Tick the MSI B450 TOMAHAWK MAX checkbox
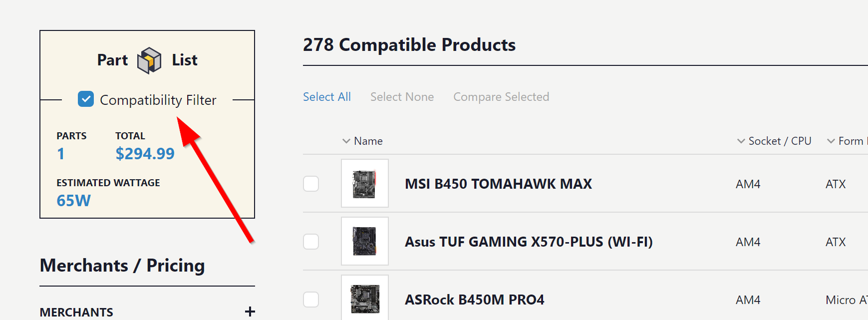This screenshot has width=868, height=320. [311, 184]
